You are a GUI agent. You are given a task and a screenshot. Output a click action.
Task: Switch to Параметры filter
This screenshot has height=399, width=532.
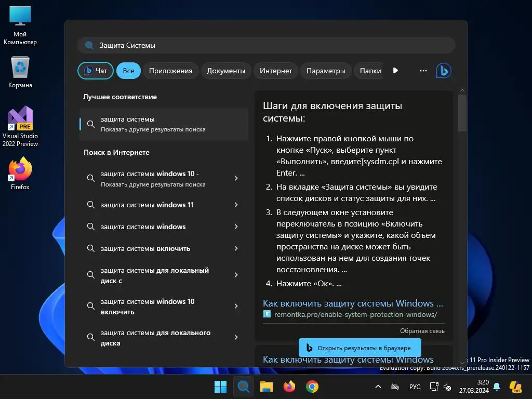point(326,71)
